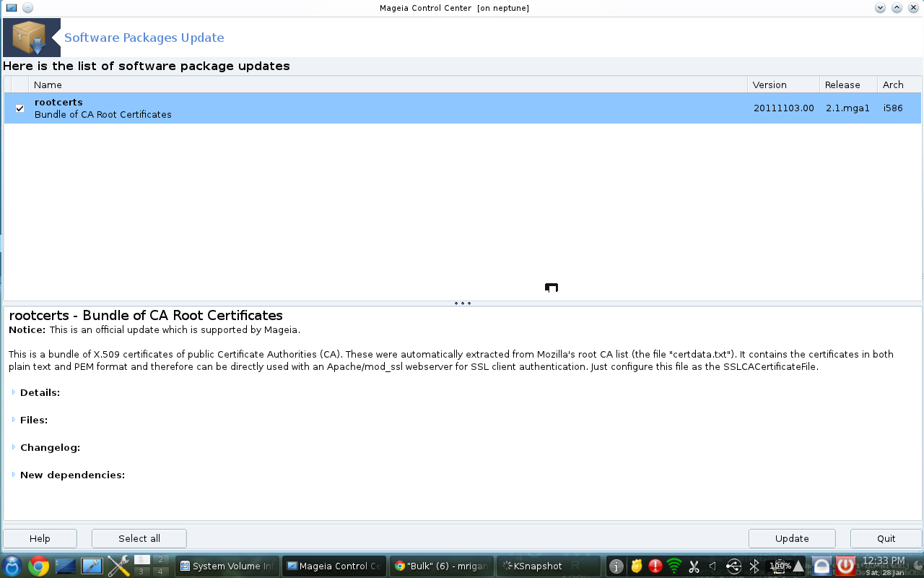Open the volume speaker tray icon
The height and width of the screenshot is (578, 924).
click(x=713, y=566)
